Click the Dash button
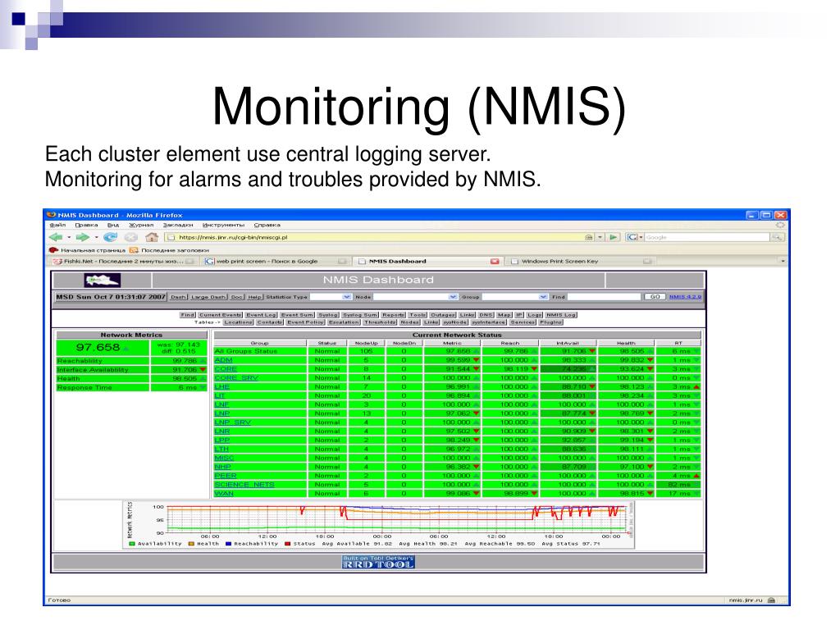Image resolution: width=840 pixels, height=630 pixels. pos(178,297)
